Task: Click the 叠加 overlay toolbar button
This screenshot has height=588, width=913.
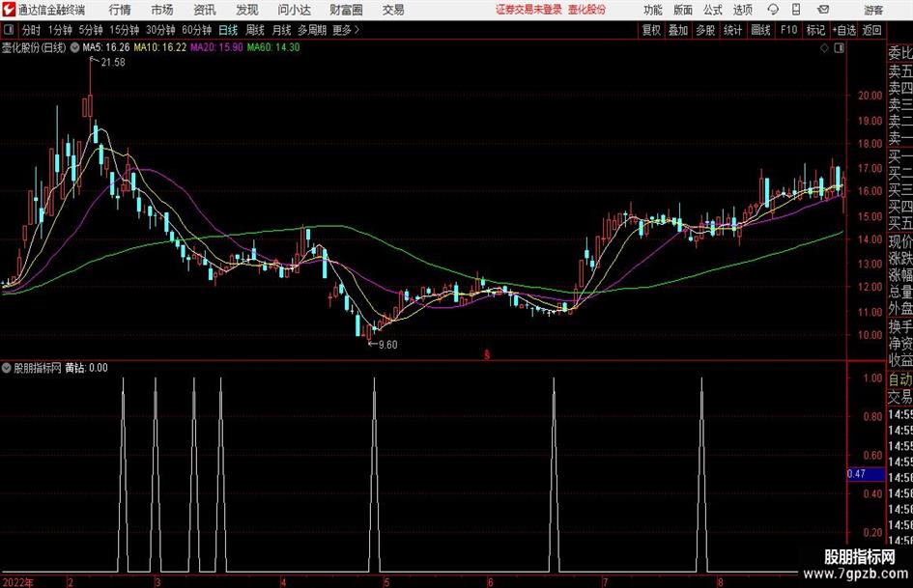Action: coord(678,30)
